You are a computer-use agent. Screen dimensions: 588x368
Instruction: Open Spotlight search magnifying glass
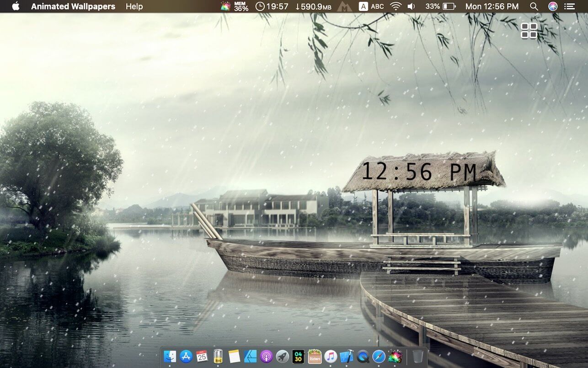pyautogui.click(x=534, y=6)
